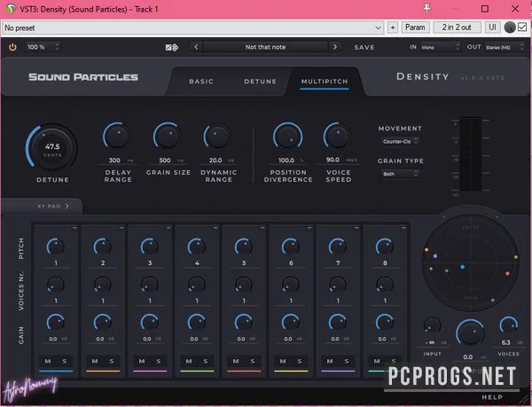Click the Position Divergence 100.0 value
532x407 pixels.
(287, 160)
